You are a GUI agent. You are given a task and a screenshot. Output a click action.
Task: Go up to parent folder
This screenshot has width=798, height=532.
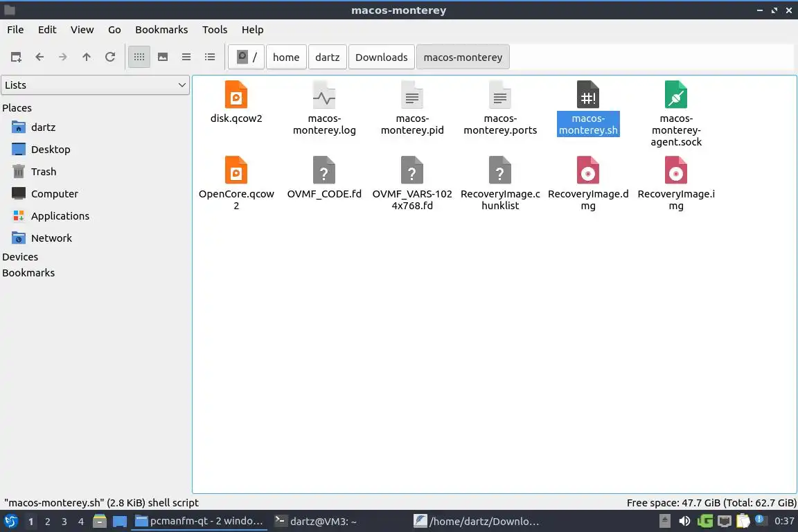coord(87,57)
